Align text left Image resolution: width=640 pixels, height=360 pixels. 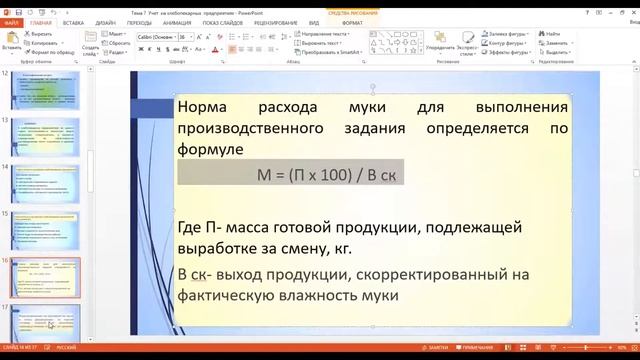[232, 49]
